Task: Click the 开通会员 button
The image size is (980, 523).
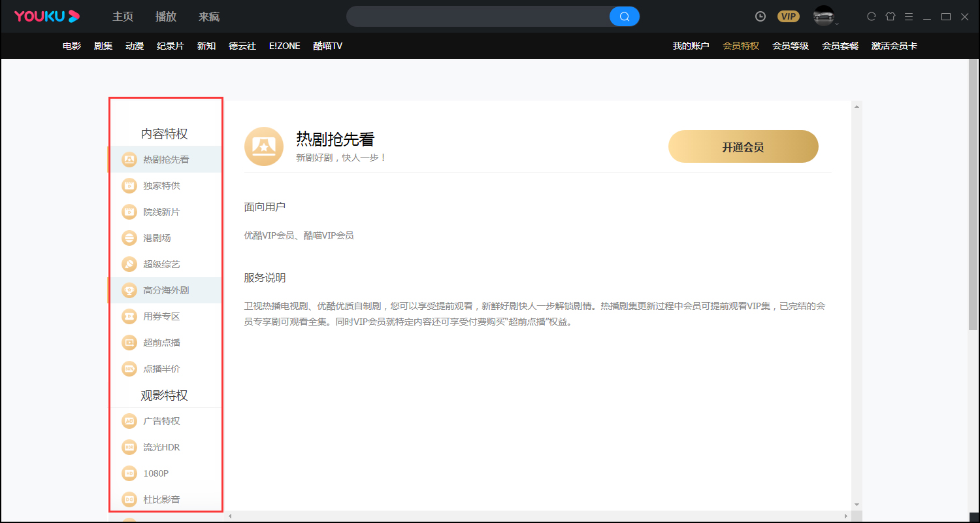Action: 743,146
